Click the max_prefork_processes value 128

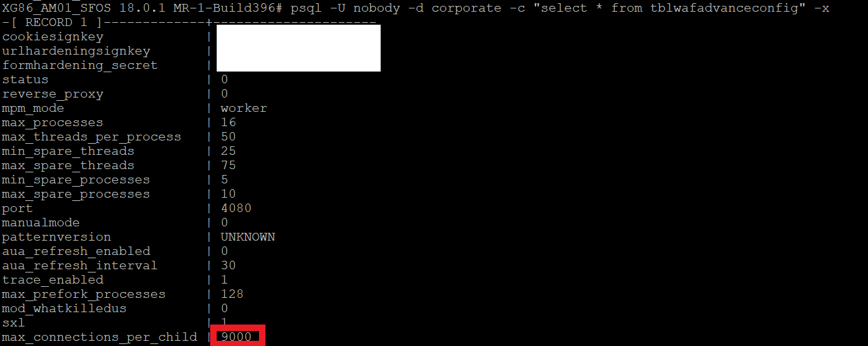(x=232, y=294)
